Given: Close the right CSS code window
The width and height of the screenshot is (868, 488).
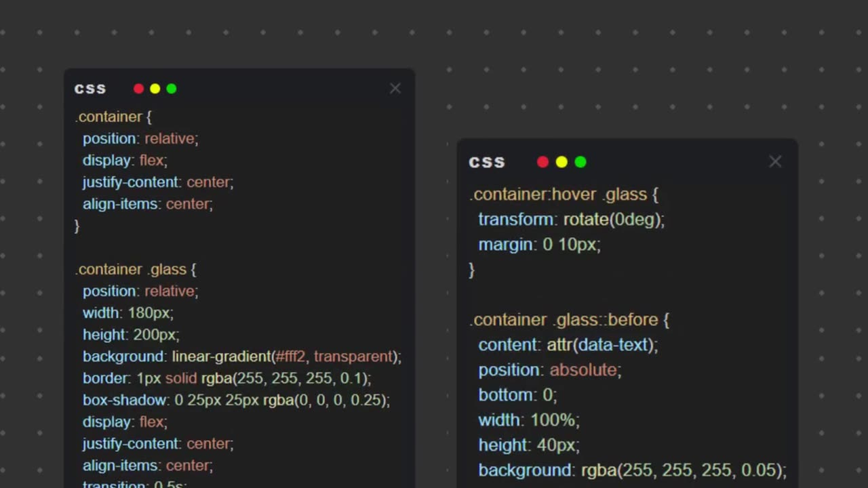Looking at the screenshot, I should pyautogui.click(x=775, y=161).
